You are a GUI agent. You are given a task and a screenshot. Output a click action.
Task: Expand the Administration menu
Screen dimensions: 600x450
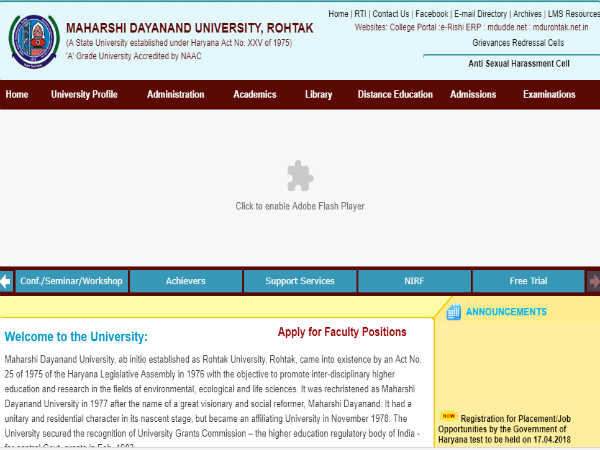(x=175, y=95)
